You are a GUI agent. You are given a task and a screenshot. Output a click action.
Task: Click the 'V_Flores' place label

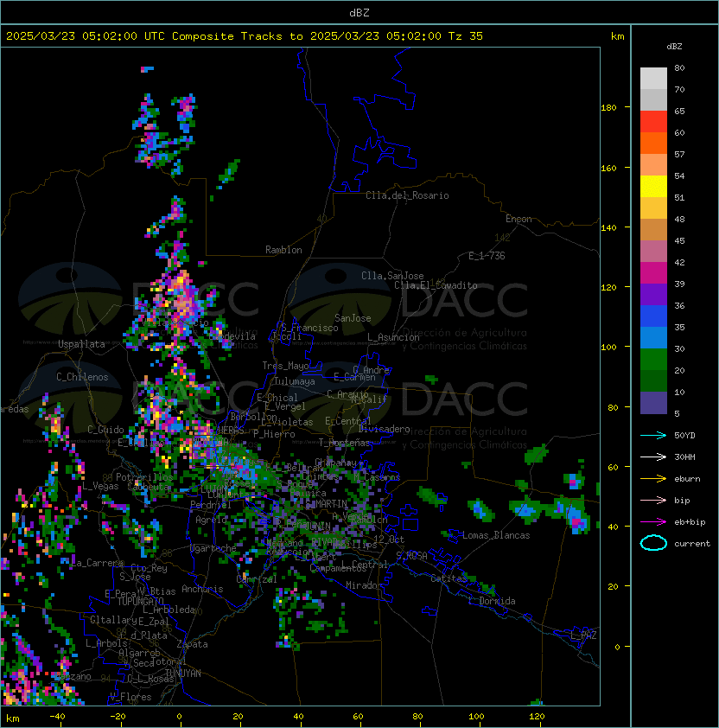tap(130, 697)
